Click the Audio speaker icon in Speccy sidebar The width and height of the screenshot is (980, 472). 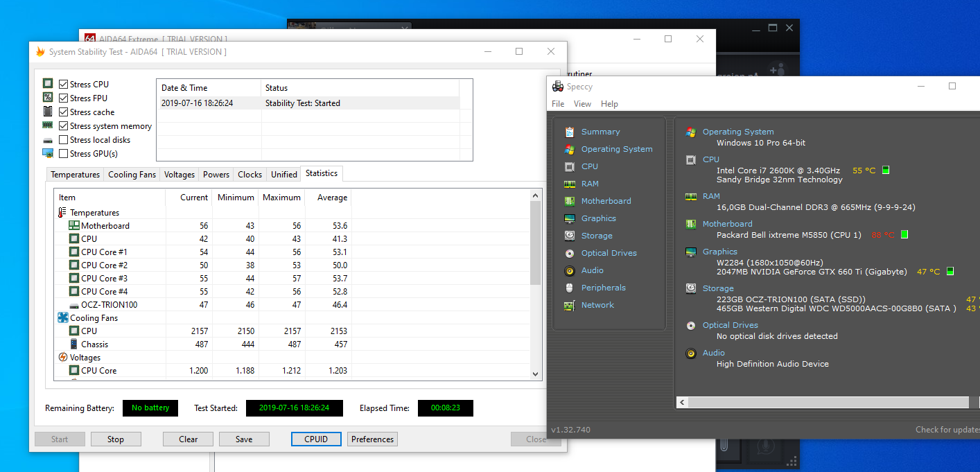click(x=570, y=270)
